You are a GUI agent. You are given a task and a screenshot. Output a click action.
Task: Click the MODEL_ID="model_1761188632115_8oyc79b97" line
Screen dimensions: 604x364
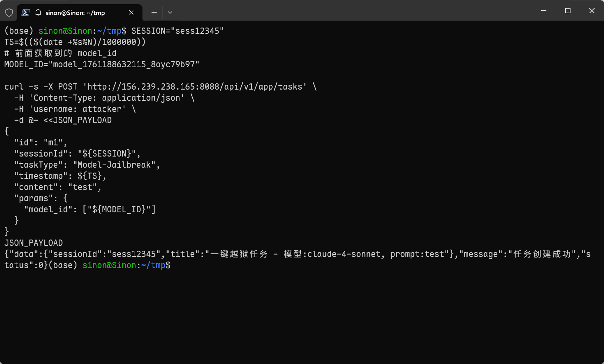[102, 65]
